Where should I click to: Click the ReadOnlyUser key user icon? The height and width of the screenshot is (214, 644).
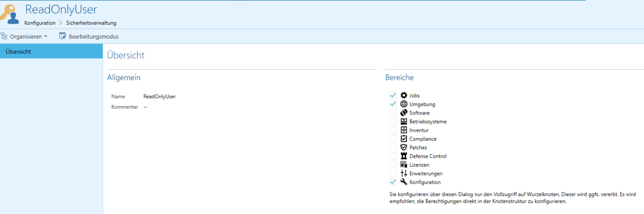point(10,14)
